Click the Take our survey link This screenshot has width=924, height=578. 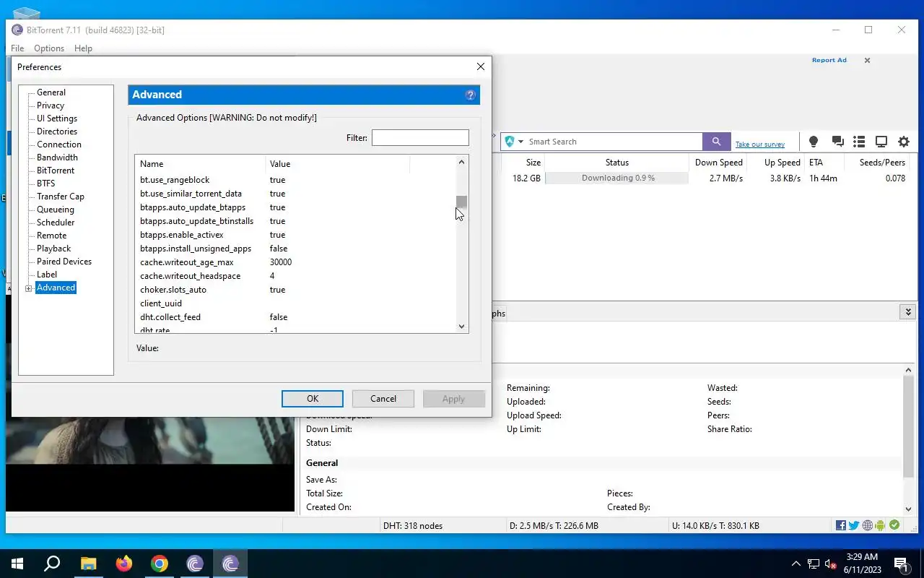(x=759, y=144)
